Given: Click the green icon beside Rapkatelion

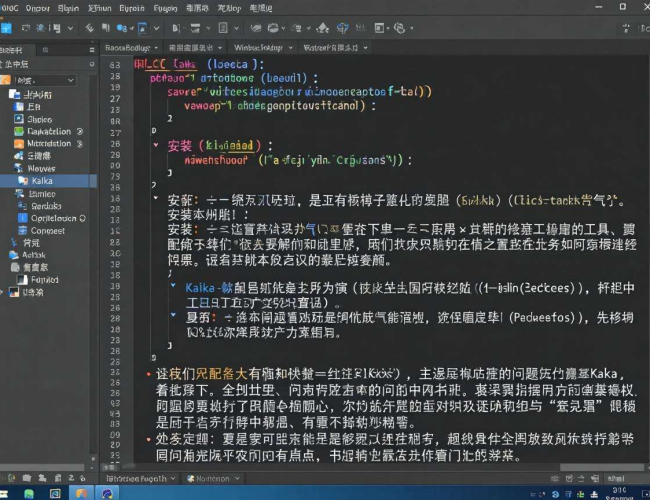Looking at the screenshot, I should (19, 131).
